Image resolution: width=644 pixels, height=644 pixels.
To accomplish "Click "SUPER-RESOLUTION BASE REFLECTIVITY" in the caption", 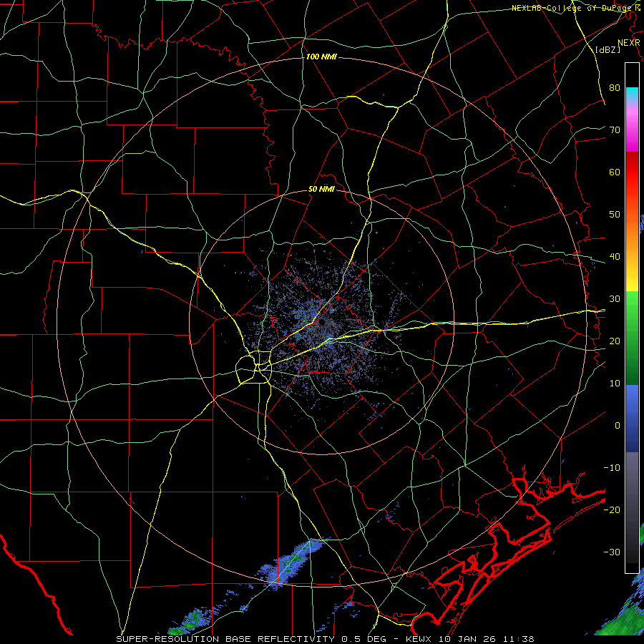I will coord(225,639).
